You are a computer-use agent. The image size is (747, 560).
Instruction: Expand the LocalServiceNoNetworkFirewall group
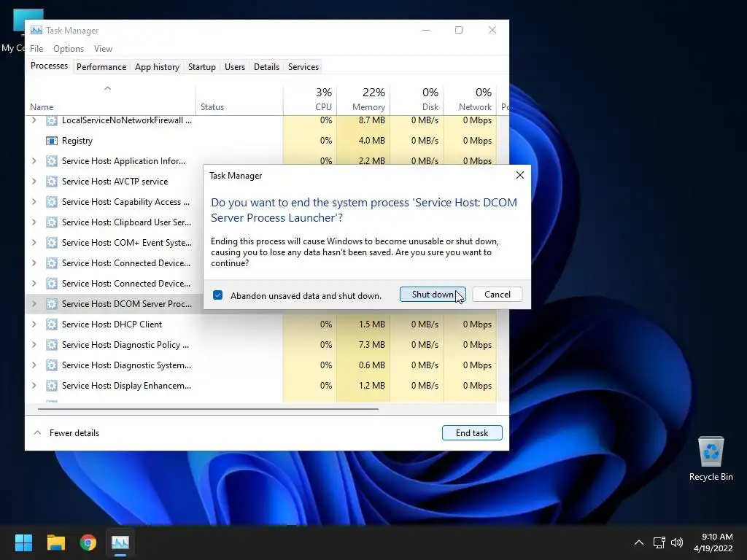[x=34, y=120]
